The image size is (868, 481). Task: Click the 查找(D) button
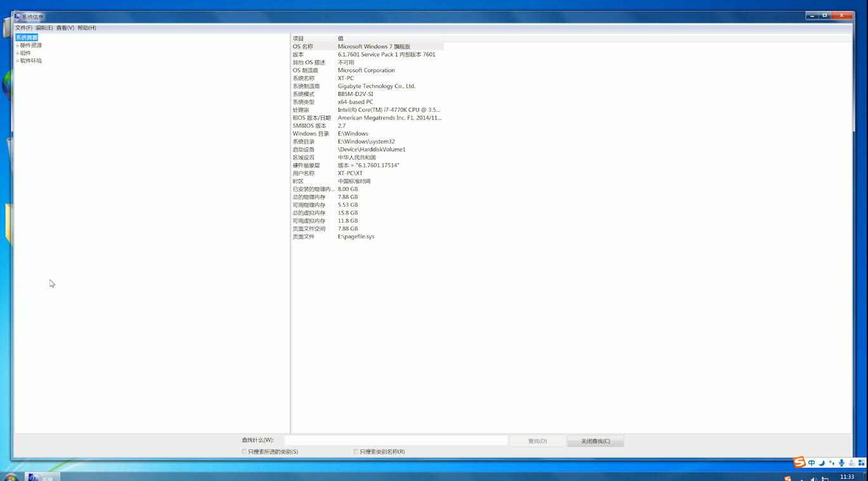tap(538, 440)
